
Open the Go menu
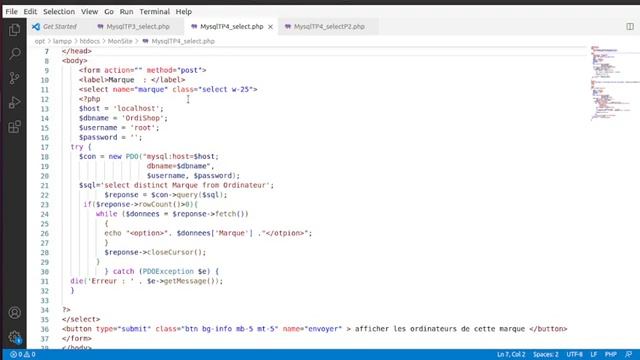[109, 11]
